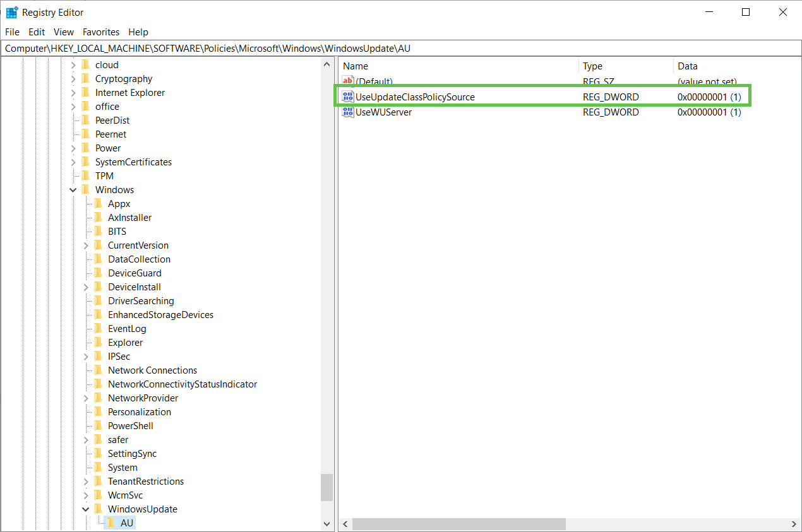Collapse the Windows key
802x532 pixels.
73,189
